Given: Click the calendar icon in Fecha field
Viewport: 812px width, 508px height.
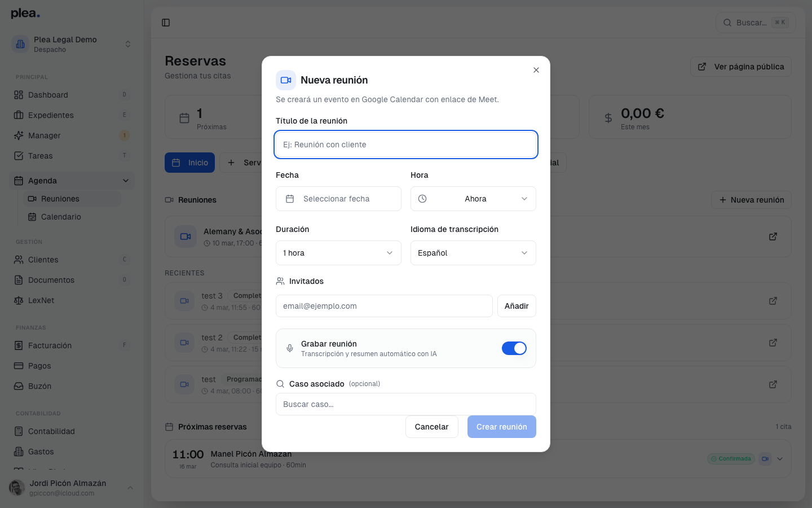Looking at the screenshot, I should pyautogui.click(x=290, y=199).
